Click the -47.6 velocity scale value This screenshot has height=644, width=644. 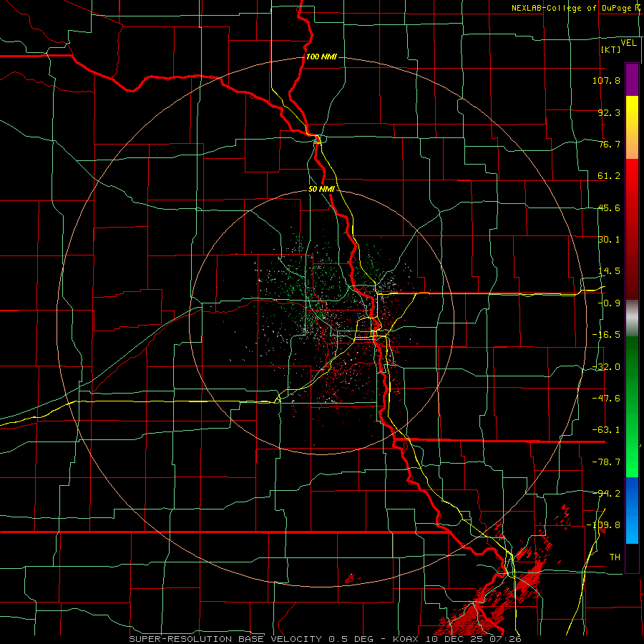tap(606, 399)
